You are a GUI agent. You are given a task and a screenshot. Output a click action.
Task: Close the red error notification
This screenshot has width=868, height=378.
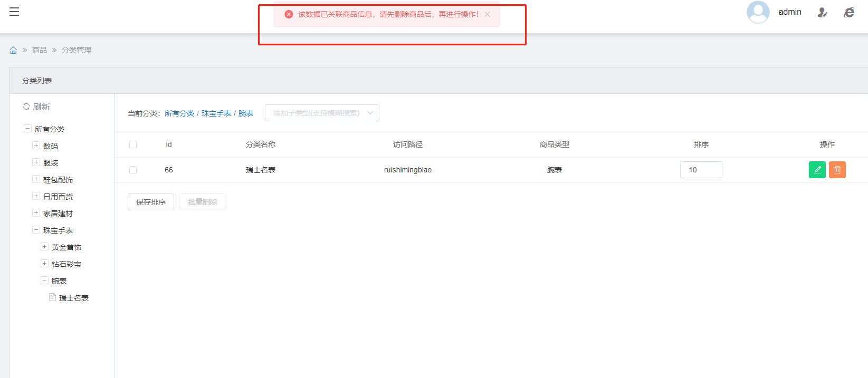pyautogui.click(x=488, y=14)
